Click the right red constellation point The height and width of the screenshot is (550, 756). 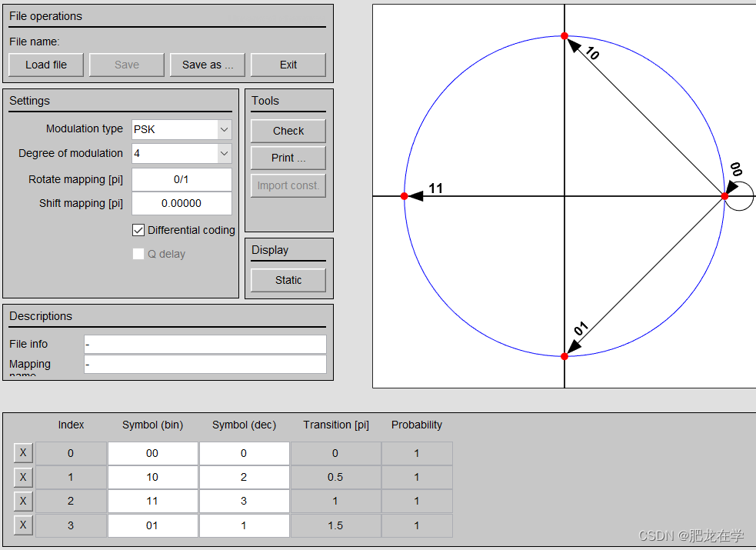point(724,196)
